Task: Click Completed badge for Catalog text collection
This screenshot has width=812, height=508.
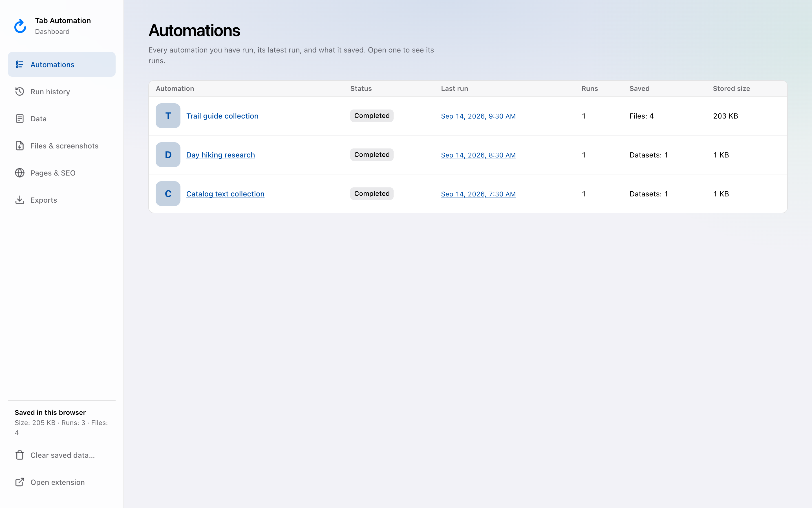Action: pos(372,194)
